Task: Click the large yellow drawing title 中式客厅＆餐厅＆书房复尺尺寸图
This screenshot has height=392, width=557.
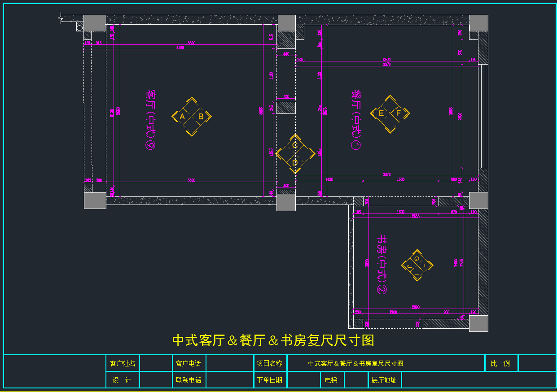Action: [273, 340]
